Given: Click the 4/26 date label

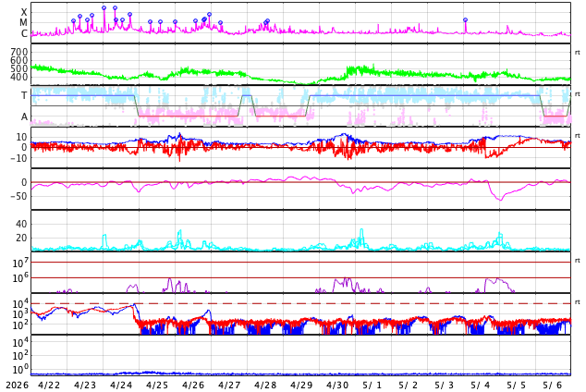Looking at the screenshot, I should (x=193, y=386).
